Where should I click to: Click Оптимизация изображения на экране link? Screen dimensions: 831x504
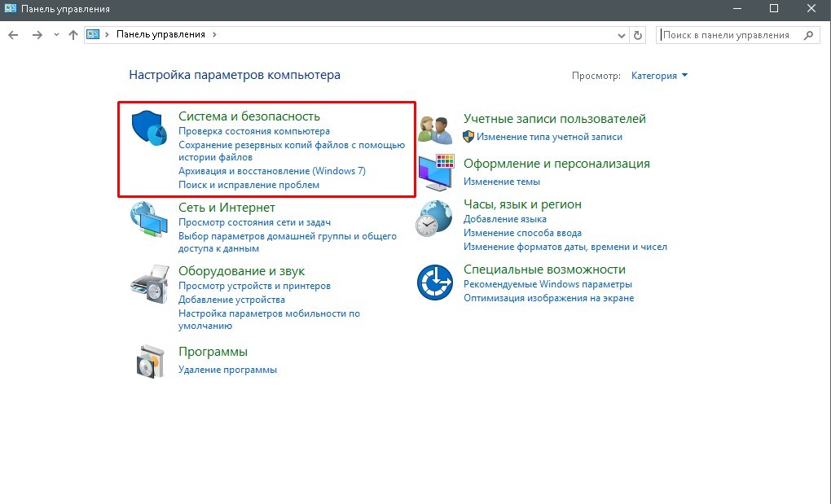(x=548, y=298)
